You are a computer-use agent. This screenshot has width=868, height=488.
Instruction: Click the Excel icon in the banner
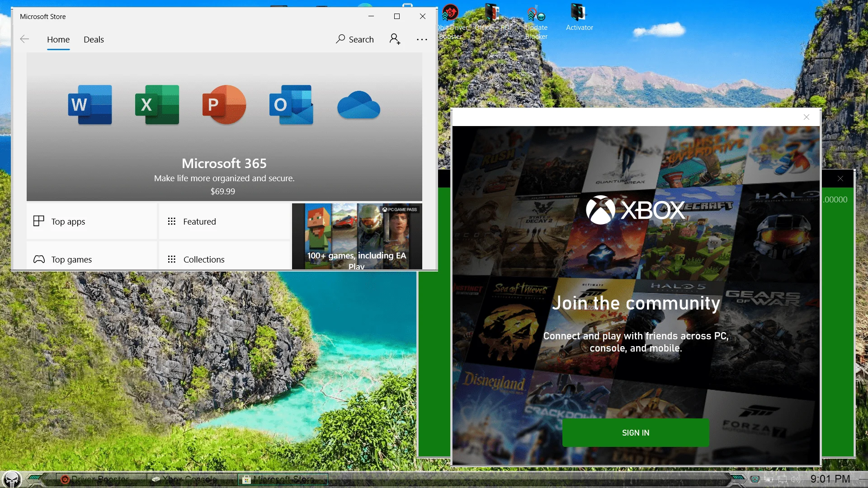[x=157, y=105]
